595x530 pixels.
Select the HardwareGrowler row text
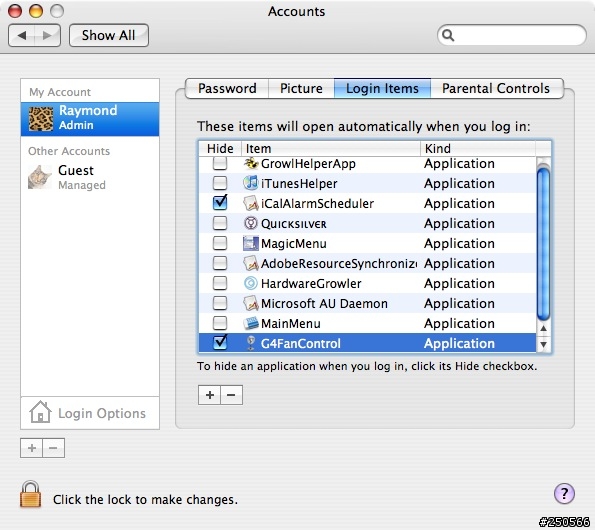pyautogui.click(x=311, y=283)
